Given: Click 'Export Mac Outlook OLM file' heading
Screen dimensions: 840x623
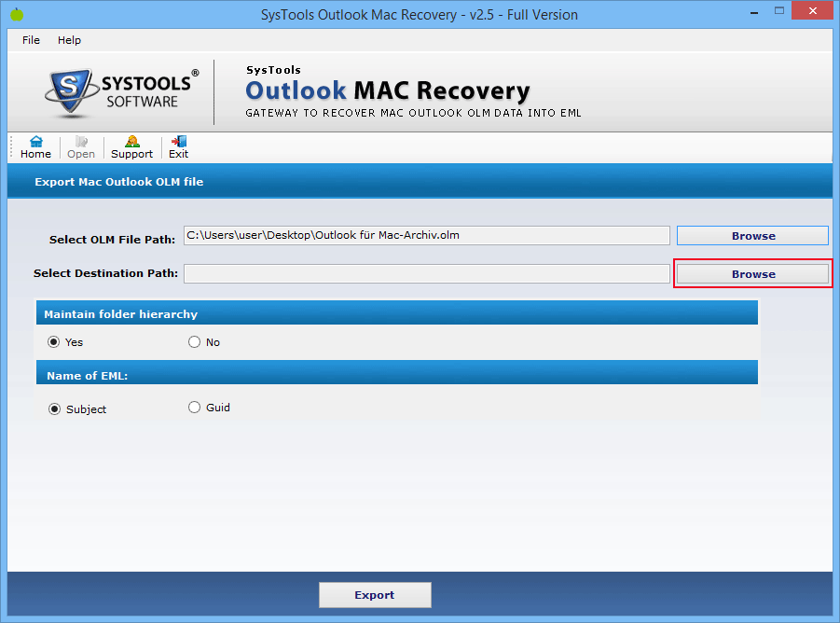Looking at the screenshot, I should [119, 182].
